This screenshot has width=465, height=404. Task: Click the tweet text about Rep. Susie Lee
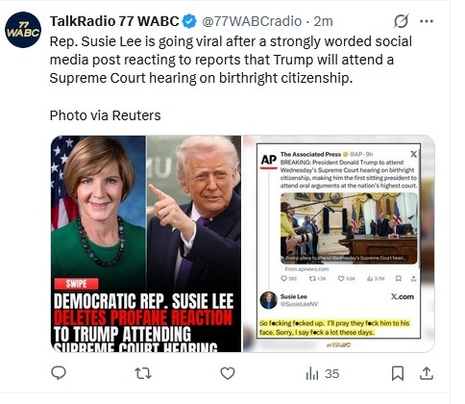[231, 60]
